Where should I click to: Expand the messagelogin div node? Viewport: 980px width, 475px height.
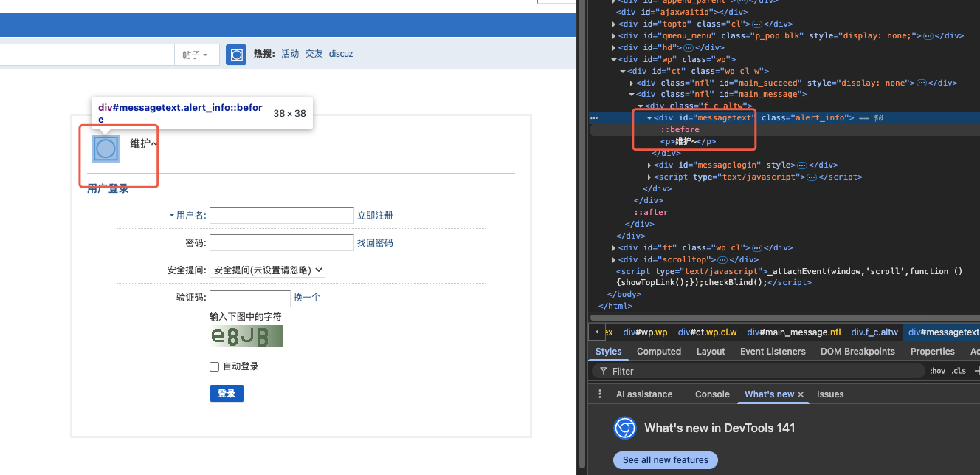coord(649,165)
